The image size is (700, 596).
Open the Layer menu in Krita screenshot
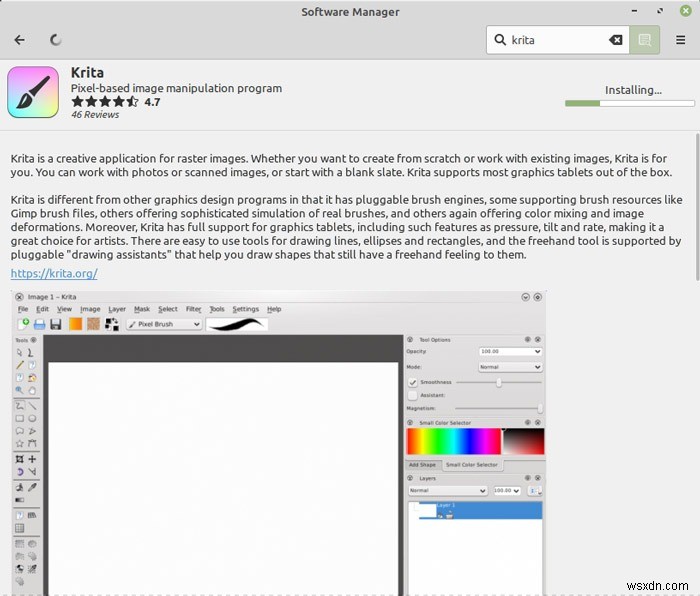click(117, 309)
